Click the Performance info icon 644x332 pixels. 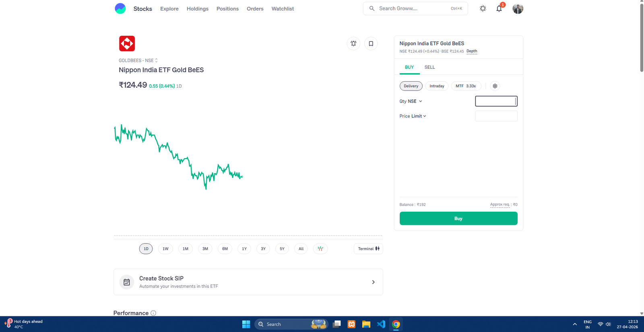point(153,313)
